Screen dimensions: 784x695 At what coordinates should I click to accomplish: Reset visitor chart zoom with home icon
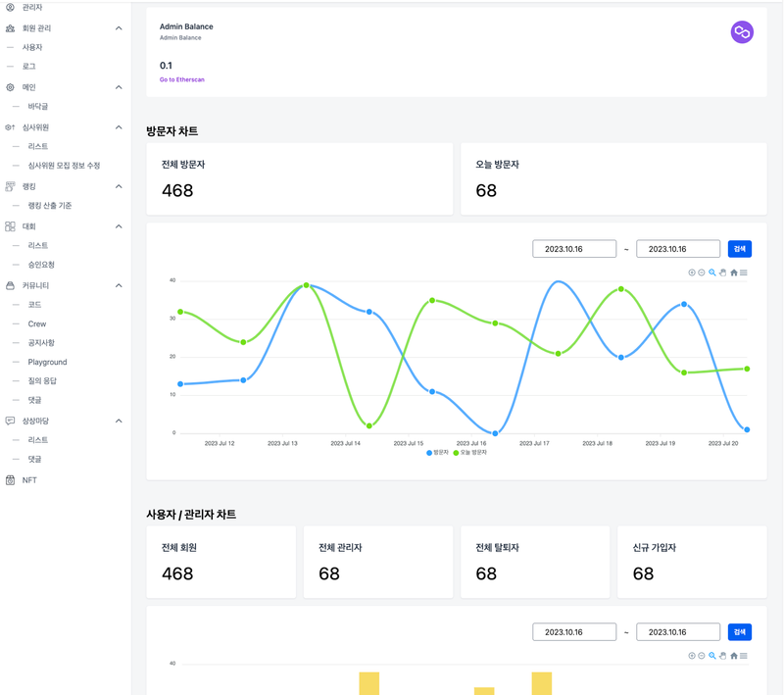tap(734, 273)
